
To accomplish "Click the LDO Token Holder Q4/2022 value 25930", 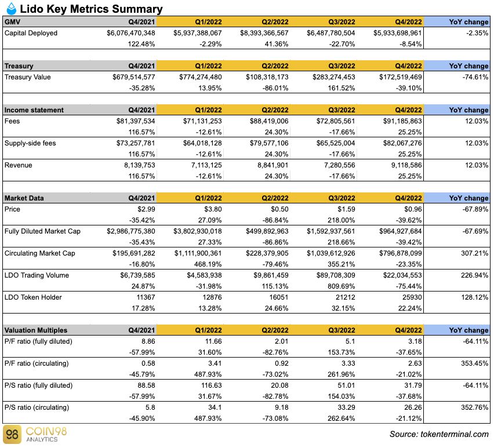I will 412,297.
